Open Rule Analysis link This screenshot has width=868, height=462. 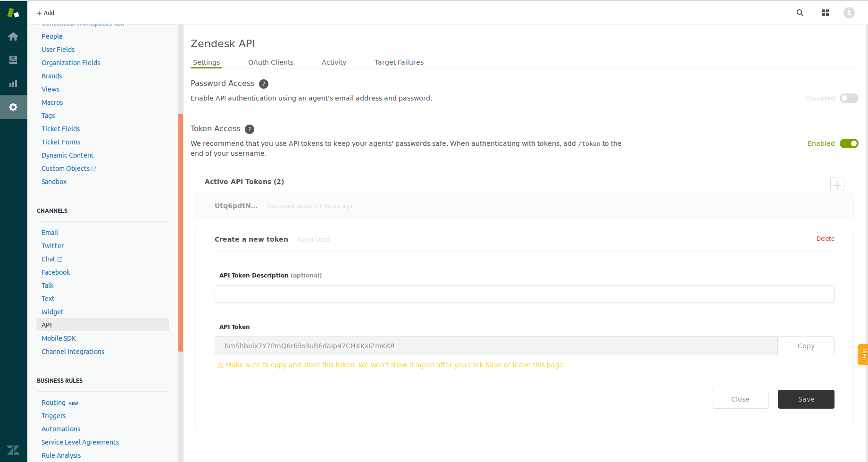click(x=61, y=455)
